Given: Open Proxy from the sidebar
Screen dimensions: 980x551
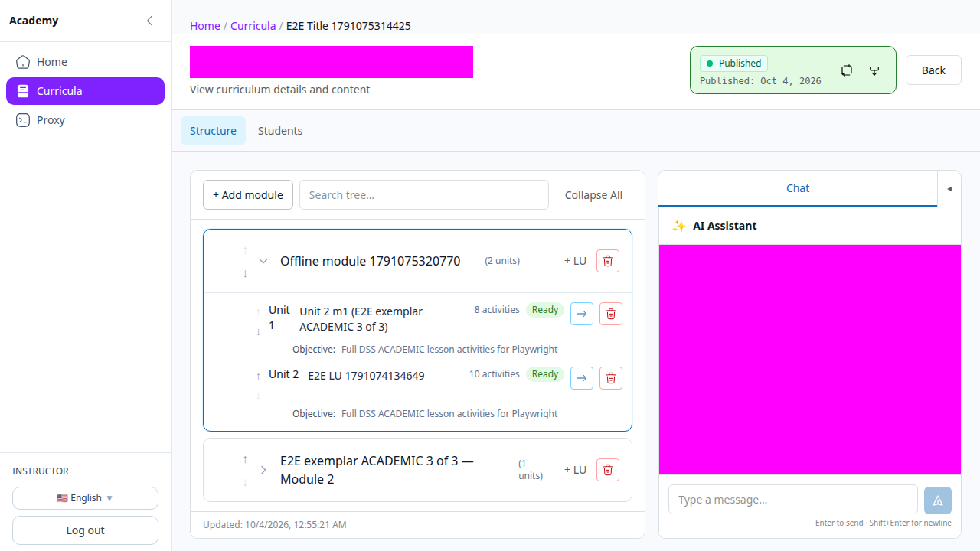Looking at the screenshot, I should [x=85, y=120].
